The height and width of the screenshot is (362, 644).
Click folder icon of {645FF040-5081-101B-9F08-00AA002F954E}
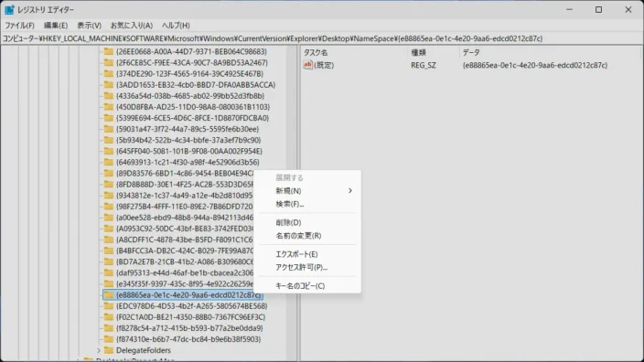click(x=109, y=151)
